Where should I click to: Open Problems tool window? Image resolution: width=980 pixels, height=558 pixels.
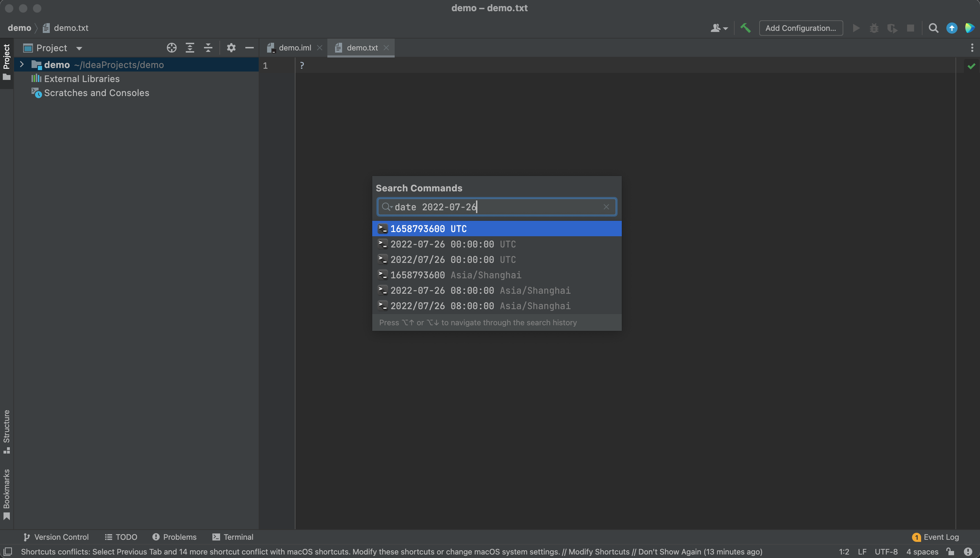click(174, 537)
